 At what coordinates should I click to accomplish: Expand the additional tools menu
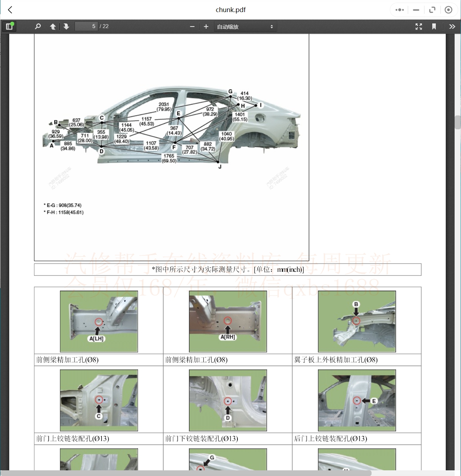[452, 26]
